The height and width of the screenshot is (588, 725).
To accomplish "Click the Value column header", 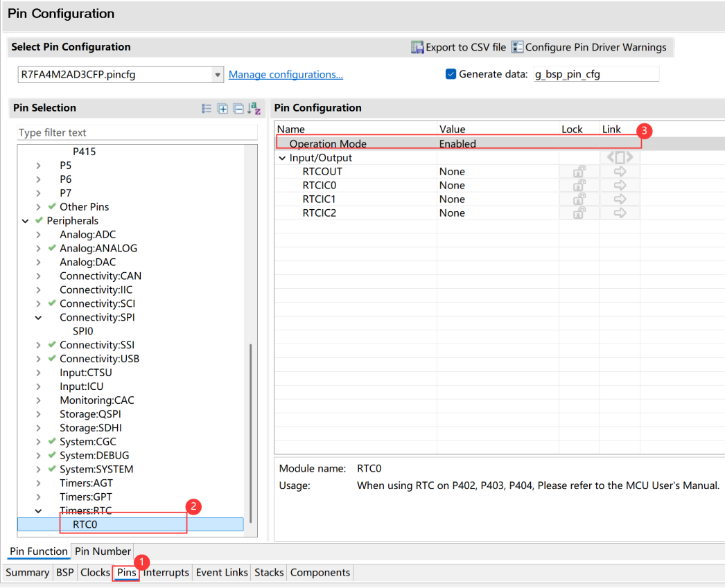I will click(x=498, y=130).
